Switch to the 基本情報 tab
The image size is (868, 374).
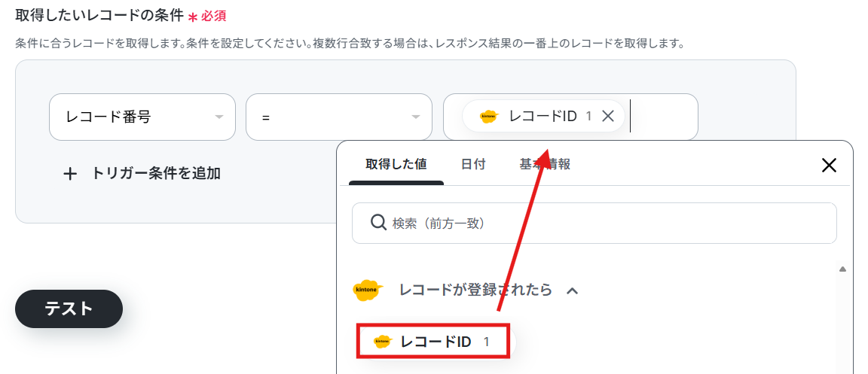tap(545, 164)
